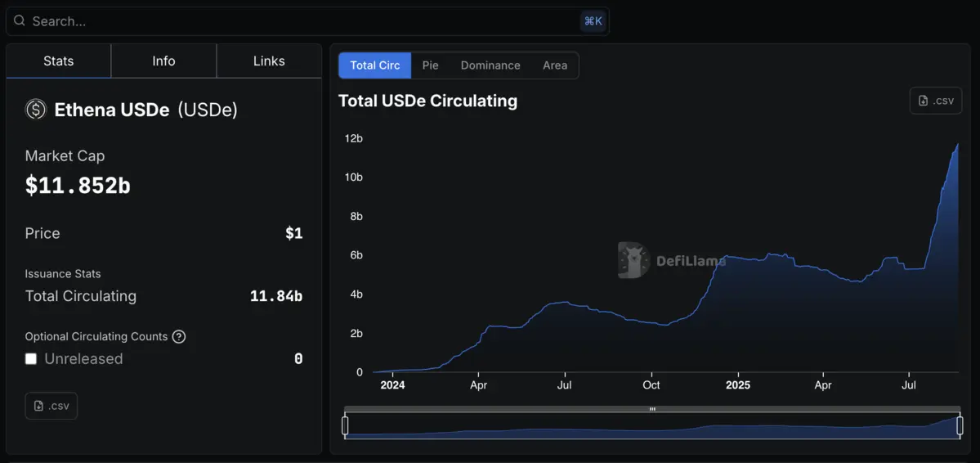Open the Info tab
This screenshot has height=463, width=980.
[163, 61]
